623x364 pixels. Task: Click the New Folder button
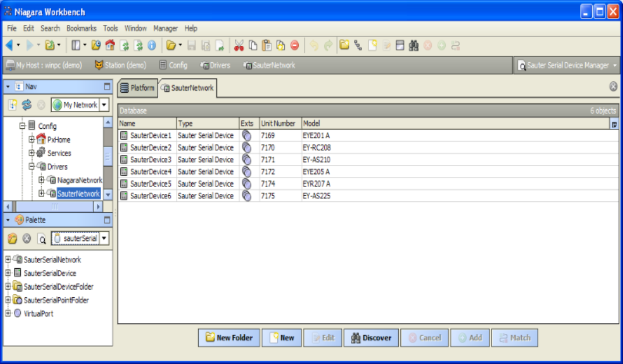click(229, 338)
